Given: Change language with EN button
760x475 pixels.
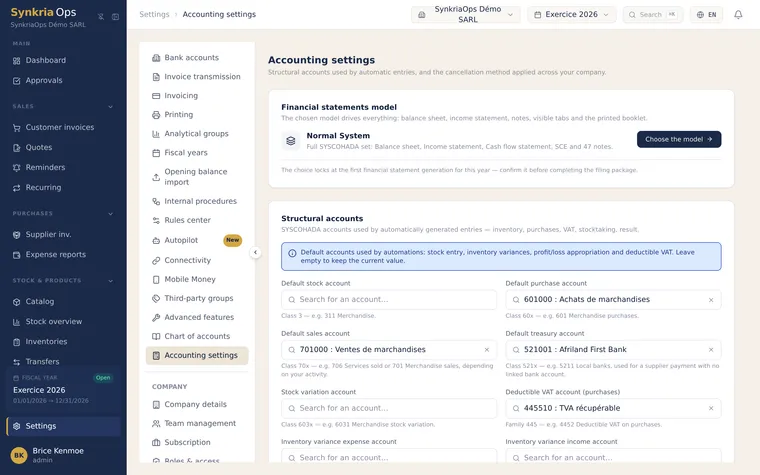Looking at the screenshot, I should tap(706, 15).
